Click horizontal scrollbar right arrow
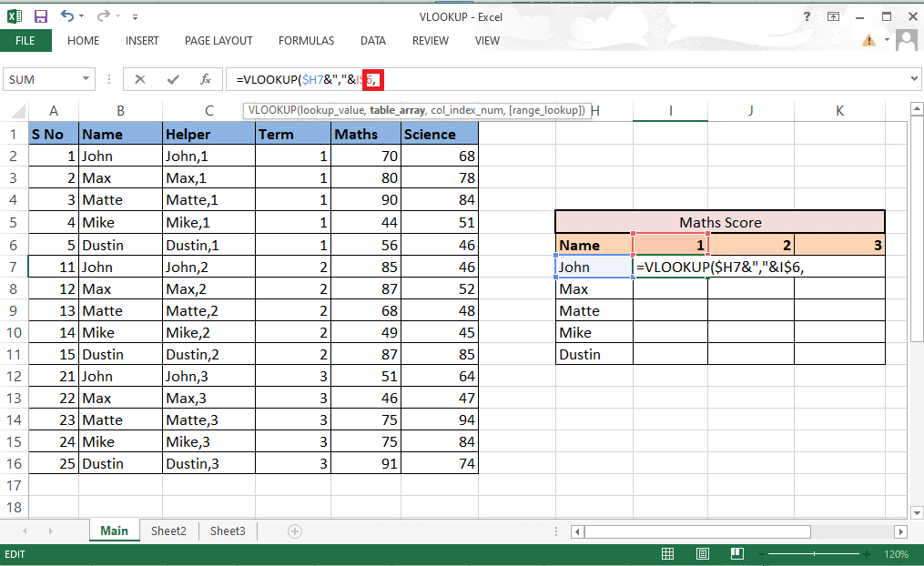This screenshot has width=924, height=566. pos(900,531)
